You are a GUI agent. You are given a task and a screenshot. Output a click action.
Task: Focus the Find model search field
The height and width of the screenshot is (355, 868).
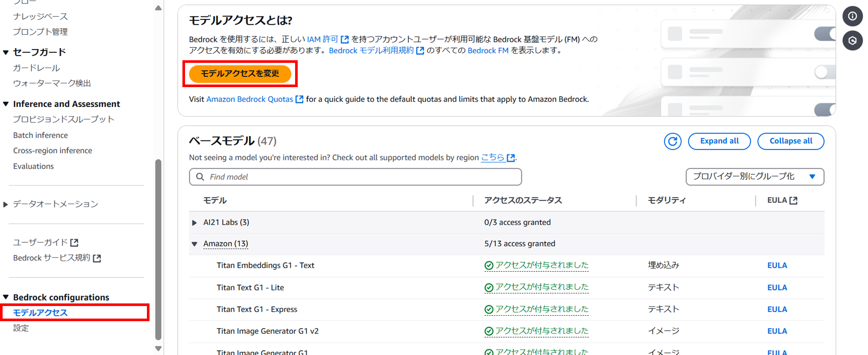pyautogui.click(x=355, y=177)
